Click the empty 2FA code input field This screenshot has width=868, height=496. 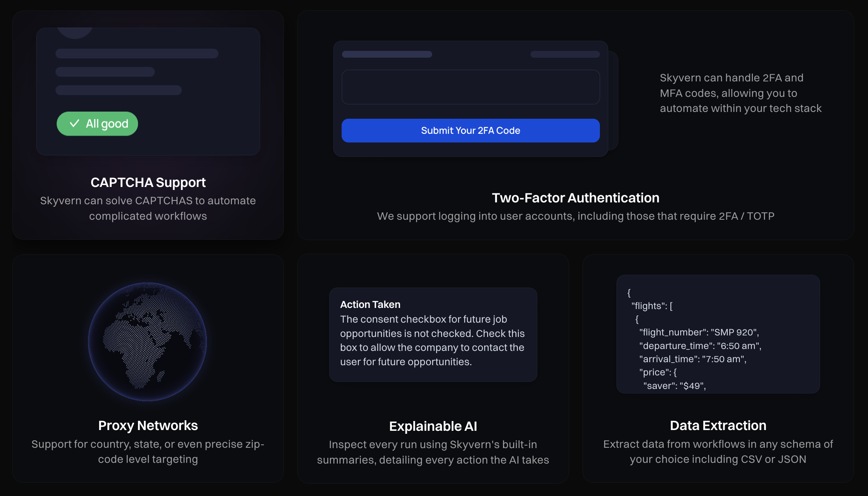(x=471, y=87)
